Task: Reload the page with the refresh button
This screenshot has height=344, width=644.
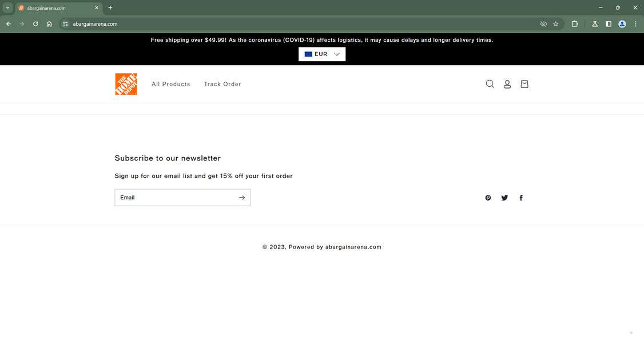Action: coord(35,24)
